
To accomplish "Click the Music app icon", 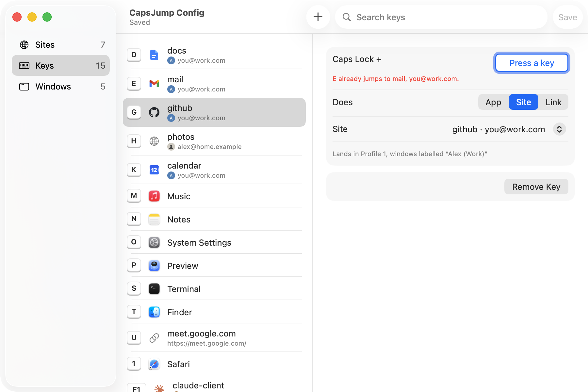I will coord(154,196).
